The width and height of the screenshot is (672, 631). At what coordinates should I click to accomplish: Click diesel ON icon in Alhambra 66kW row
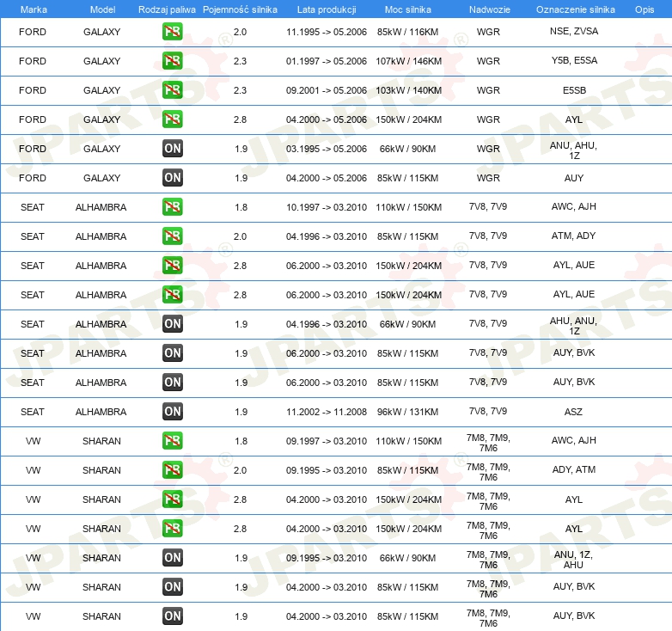[172, 323]
